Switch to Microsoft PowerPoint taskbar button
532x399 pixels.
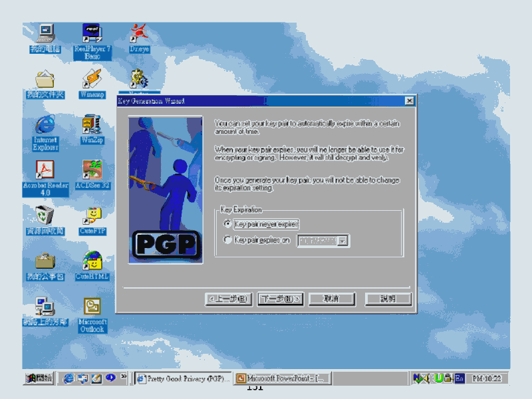click(283, 378)
